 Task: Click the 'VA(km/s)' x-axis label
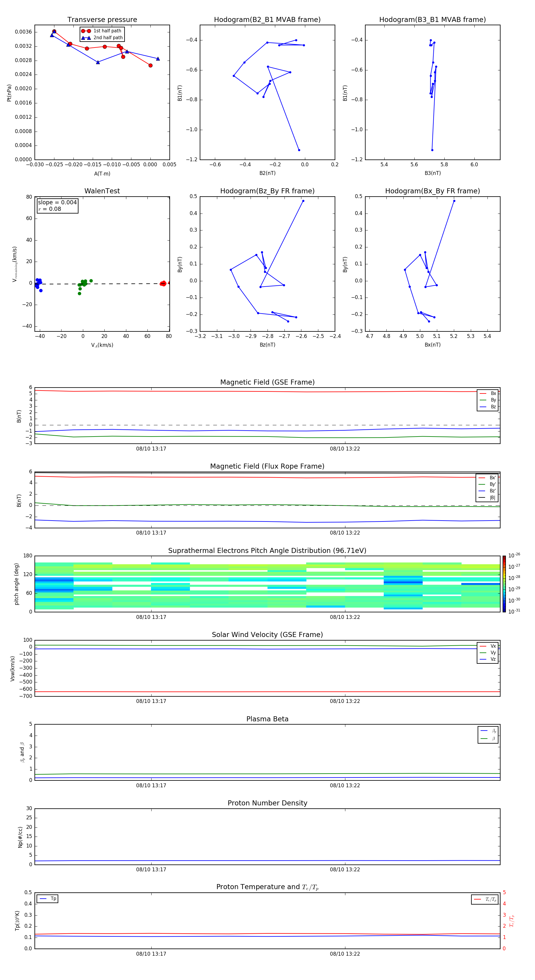102,345
